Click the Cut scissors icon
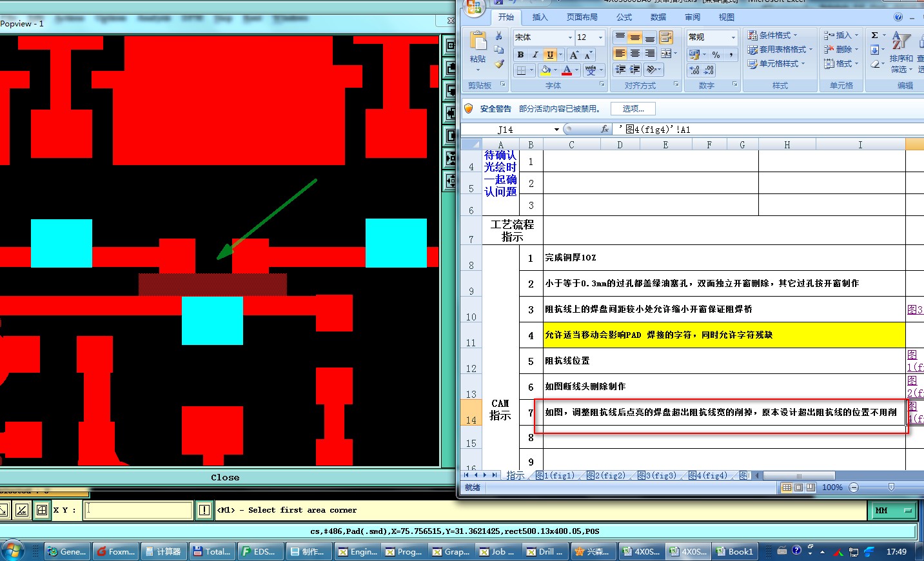The image size is (924, 561). pyautogui.click(x=498, y=35)
